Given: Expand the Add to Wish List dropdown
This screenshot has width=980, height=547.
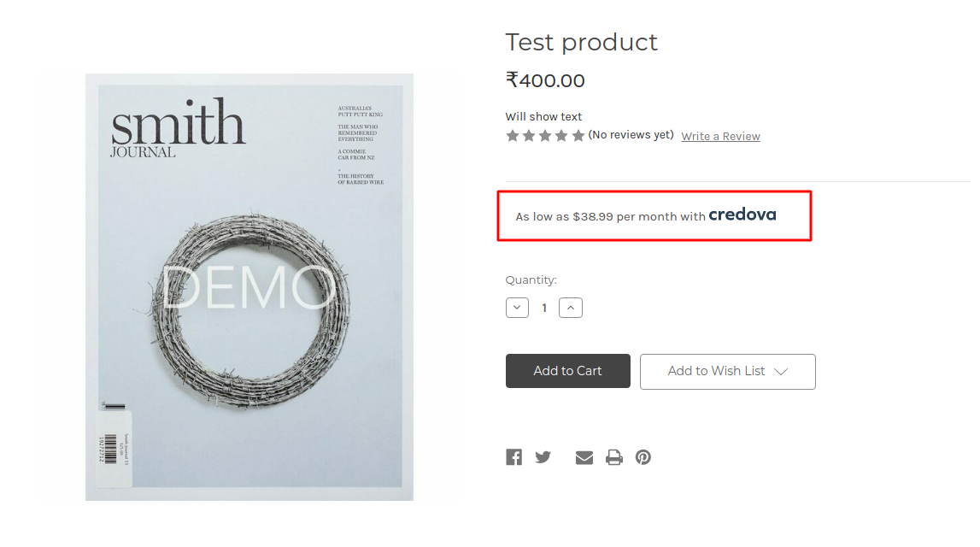Looking at the screenshot, I should (x=727, y=371).
